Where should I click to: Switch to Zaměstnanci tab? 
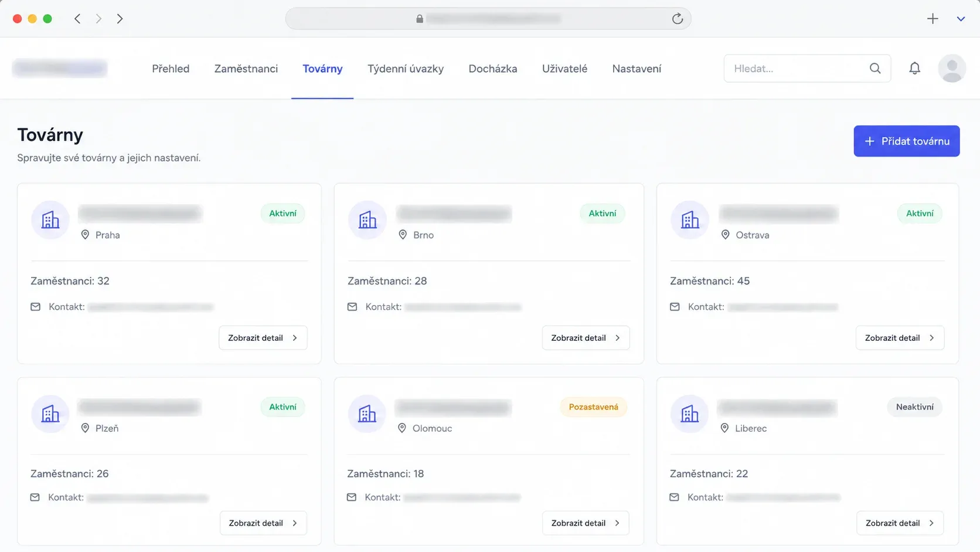click(246, 69)
